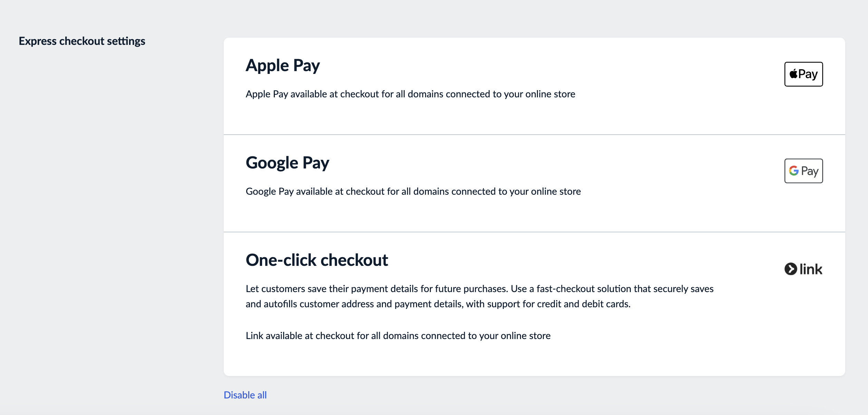868x415 pixels.
Task: Click the Express checkout settings label
Action: [x=82, y=41]
